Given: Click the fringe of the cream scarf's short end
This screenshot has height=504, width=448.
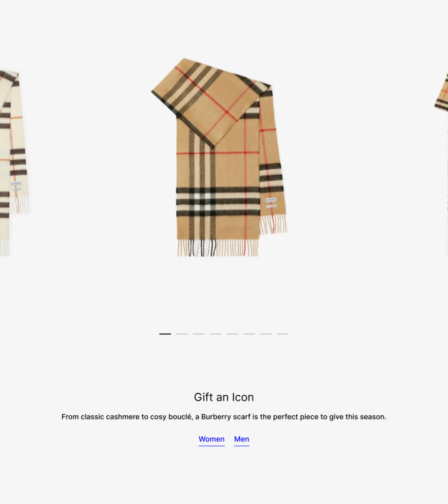Looking at the screenshot, I should pyautogui.click(x=19, y=204).
